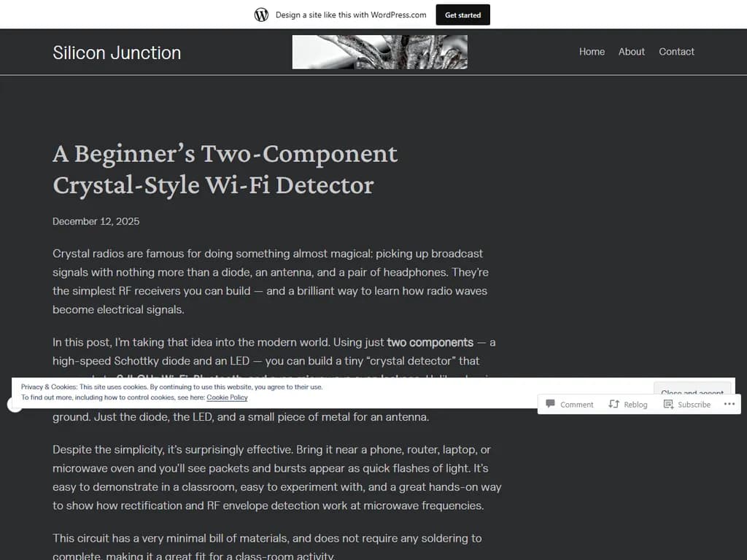Open the Cookie Policy link
747x560 pixels.
[227, 397]
